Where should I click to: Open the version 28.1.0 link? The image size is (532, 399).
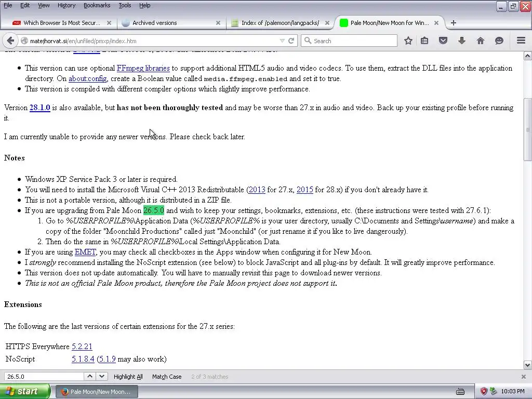39,108
